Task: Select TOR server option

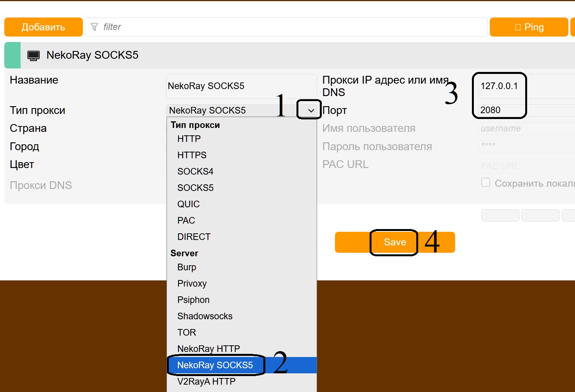Action: pos(187,332)
